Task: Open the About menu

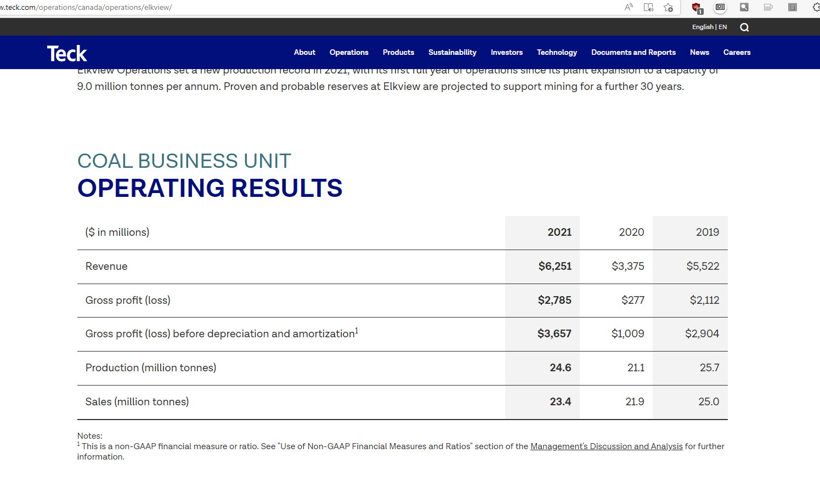Action: pos(304,52)
